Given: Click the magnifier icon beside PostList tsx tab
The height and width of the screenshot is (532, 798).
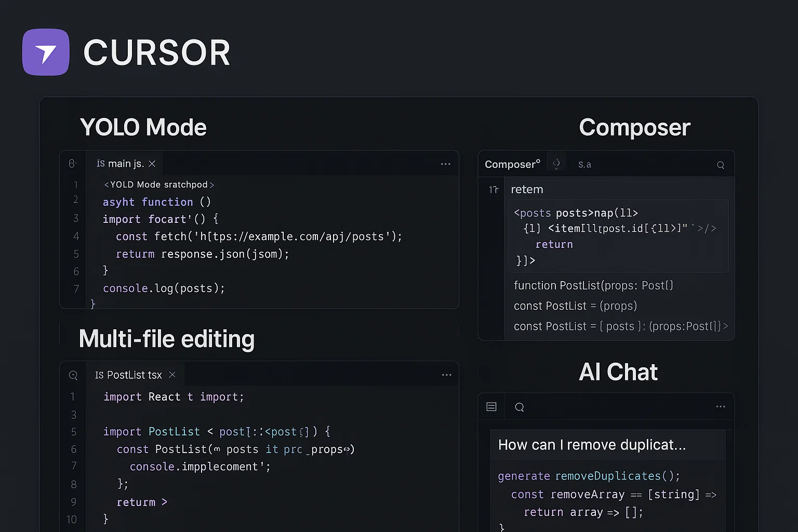Looking at the screenshot, I should (x=73, y=375).
